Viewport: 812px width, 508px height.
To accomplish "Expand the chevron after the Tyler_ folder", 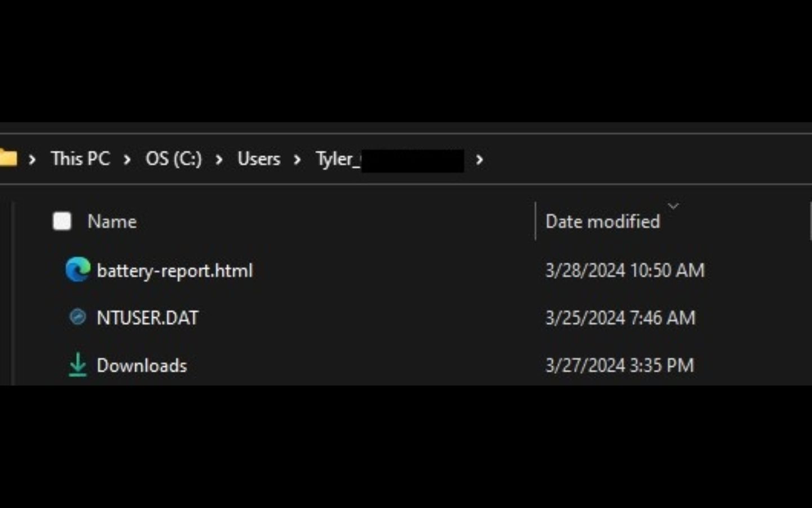I will point(479,160).
